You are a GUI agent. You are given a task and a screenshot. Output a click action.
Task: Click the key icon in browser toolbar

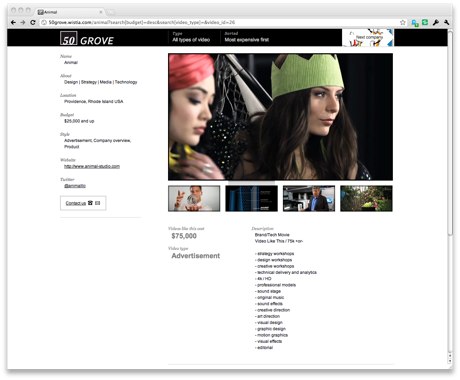coord(435,22)
